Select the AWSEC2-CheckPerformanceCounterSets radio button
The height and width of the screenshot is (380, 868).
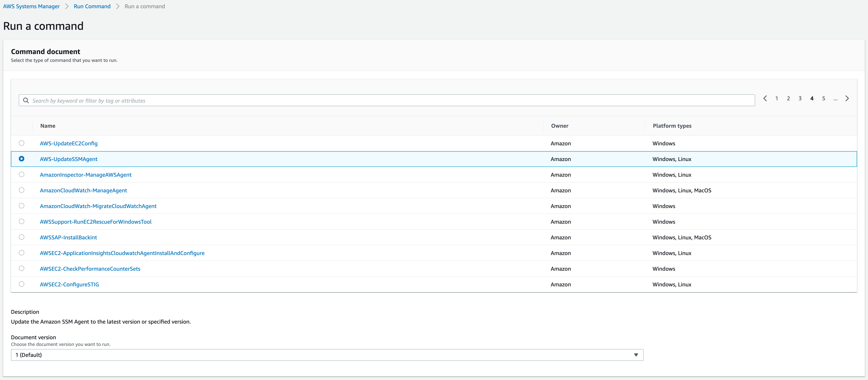click(x=22, y=269)
